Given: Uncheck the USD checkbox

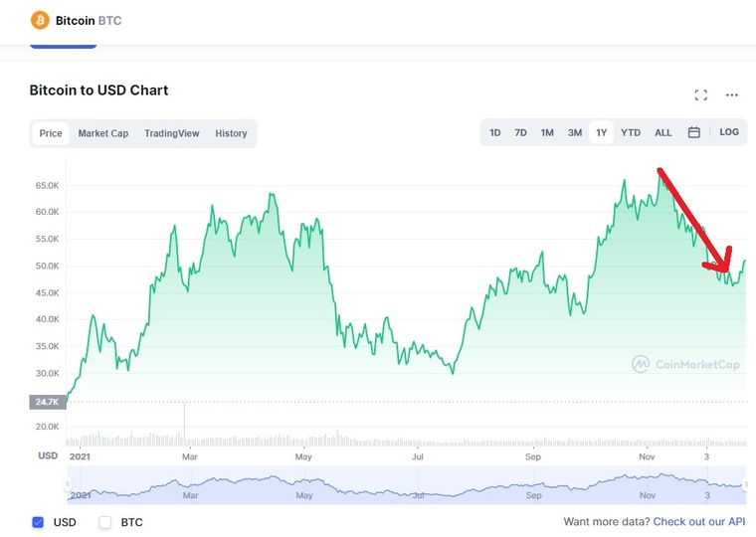Looking at the screenshot, I should pos(38,522).
